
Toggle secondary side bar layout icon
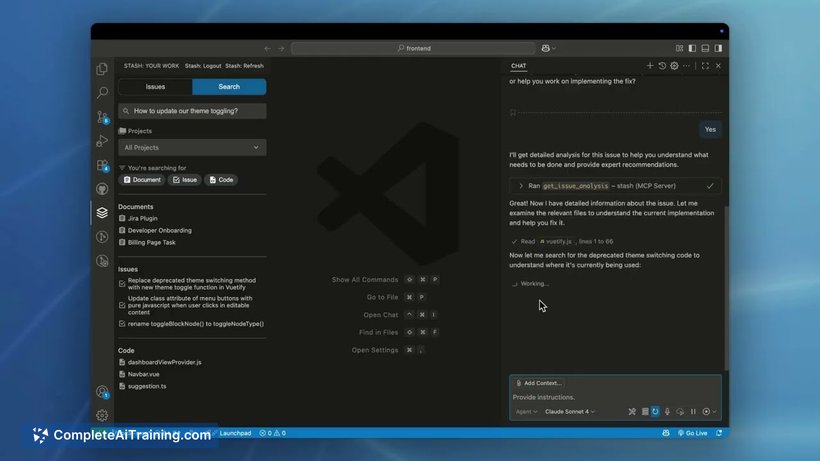tap(719, 48)
